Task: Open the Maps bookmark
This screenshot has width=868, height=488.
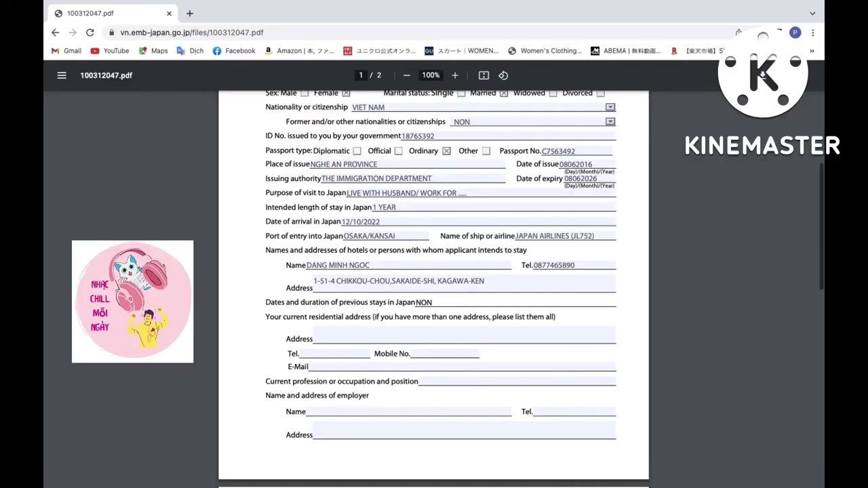Action: (x=153, y=51)
